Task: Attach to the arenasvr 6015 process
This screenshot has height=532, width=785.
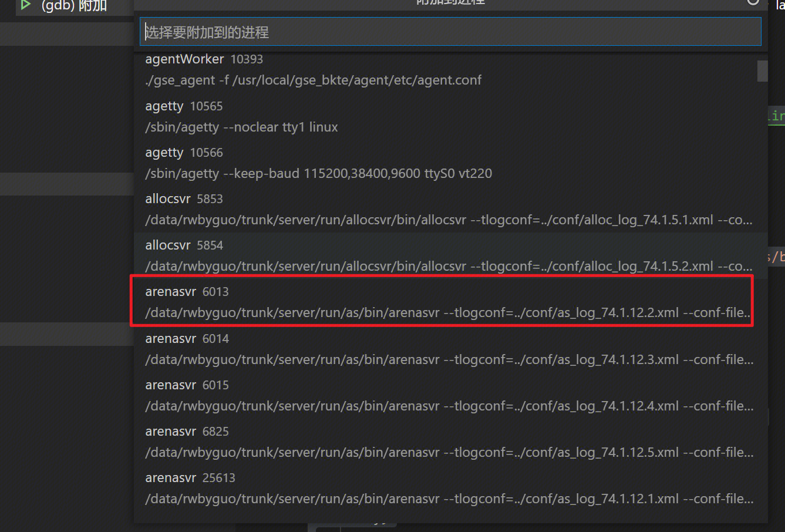Action: pyautogui.click(x=187, y=385)
